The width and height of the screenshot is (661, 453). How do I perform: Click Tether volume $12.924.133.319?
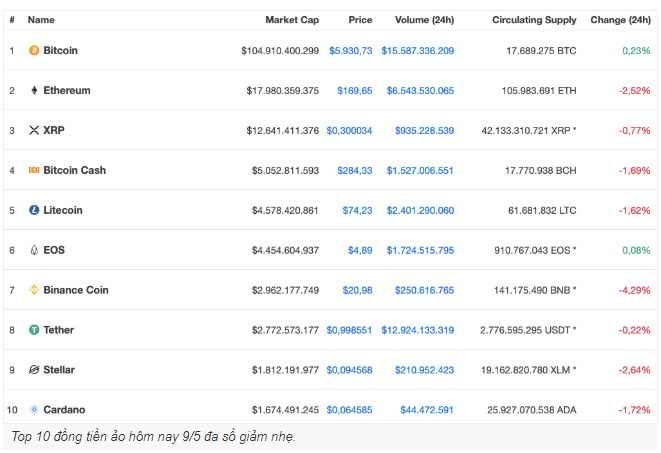pos(418,330)
